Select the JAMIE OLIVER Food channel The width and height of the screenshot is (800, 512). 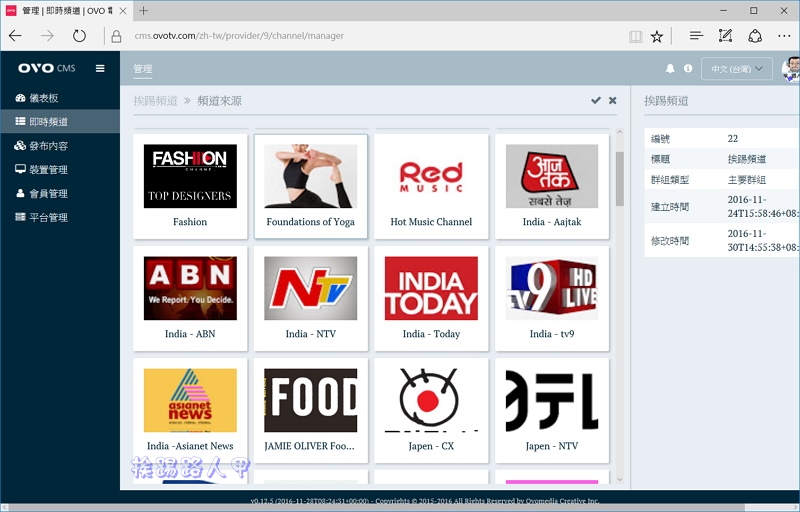point(310,411)
